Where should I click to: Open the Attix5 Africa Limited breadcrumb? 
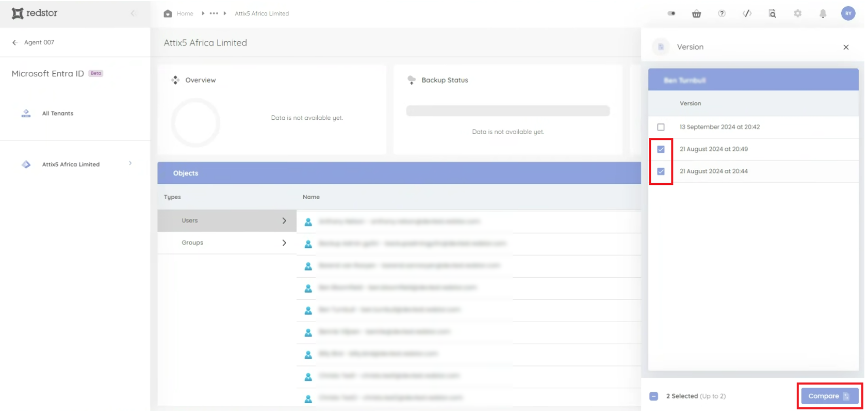261,13
